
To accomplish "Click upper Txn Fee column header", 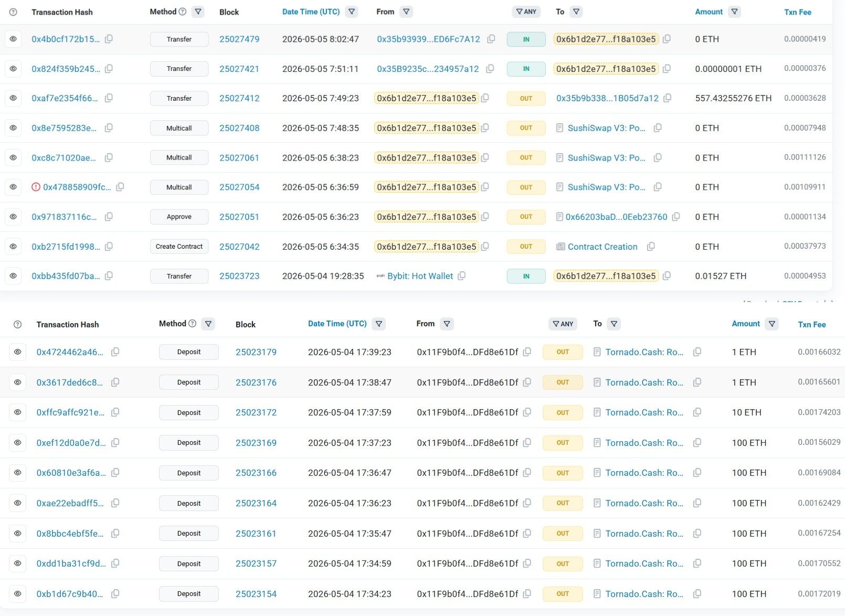I will (x=797, y=12).
